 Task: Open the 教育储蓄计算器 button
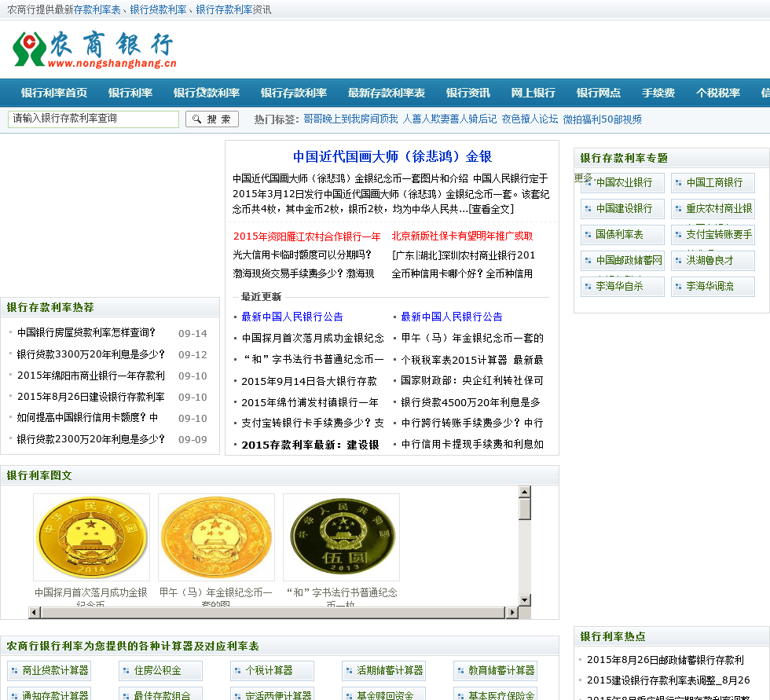point(495,671)
